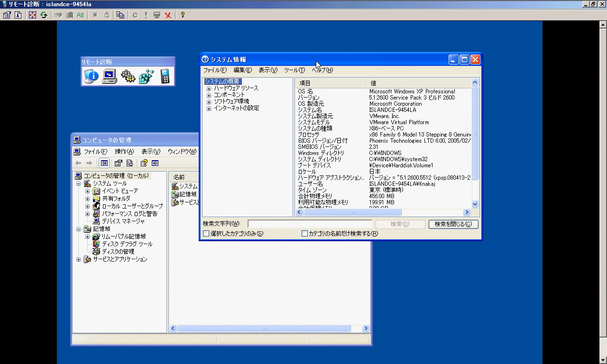Open the registry cubes icon in Remote Diagnostics

coord(147,76)
